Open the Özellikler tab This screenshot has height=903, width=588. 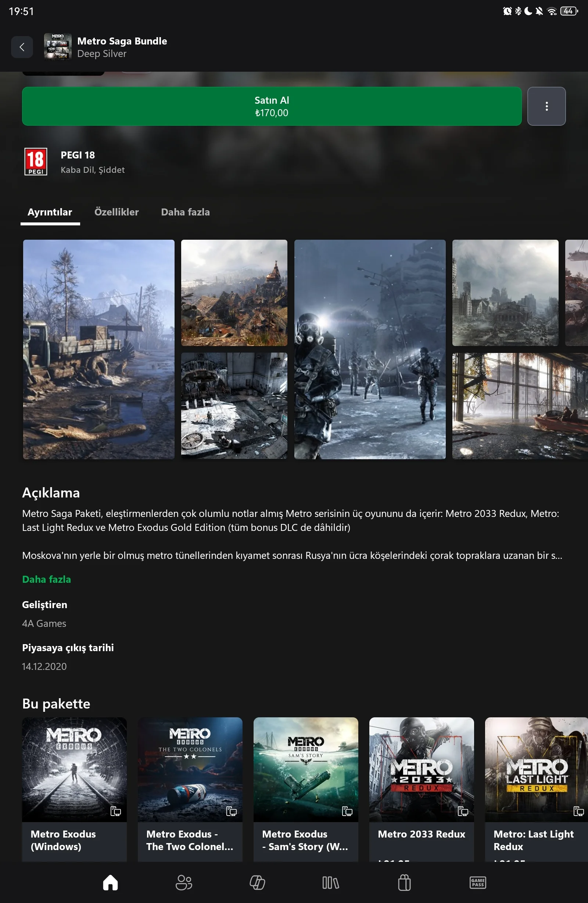click(x=116, y=212)
